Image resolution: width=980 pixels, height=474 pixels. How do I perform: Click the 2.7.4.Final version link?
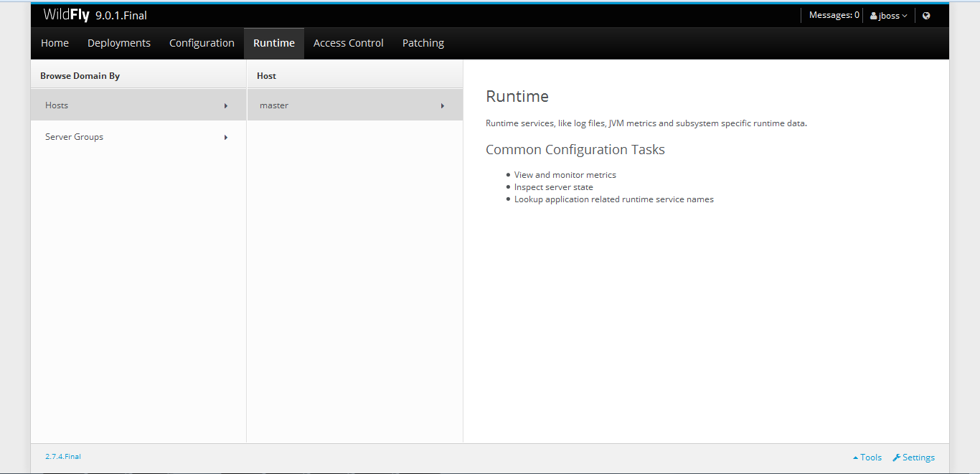(x=63, y=456)
